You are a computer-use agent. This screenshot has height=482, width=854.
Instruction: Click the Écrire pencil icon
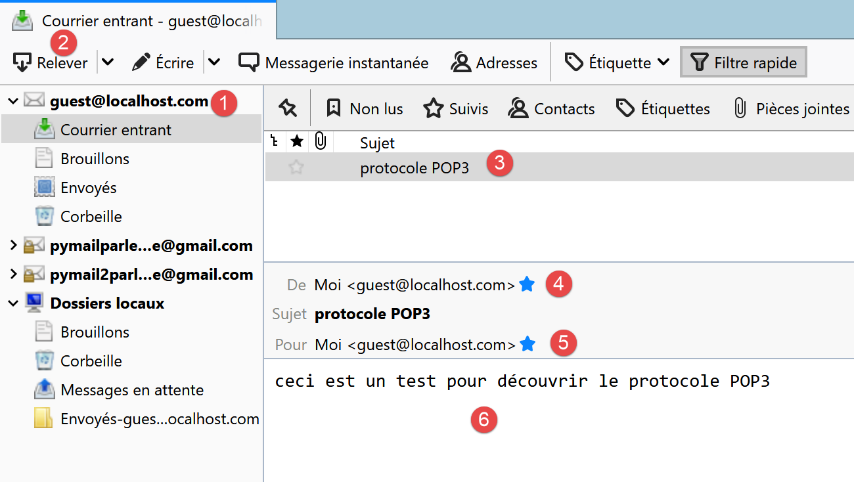(141, 63)
